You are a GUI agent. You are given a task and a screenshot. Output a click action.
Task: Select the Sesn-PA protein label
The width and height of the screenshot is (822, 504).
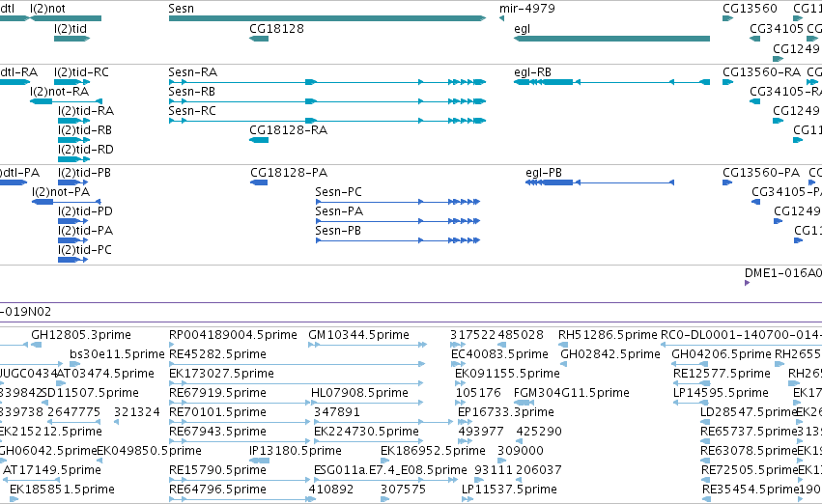coord(339,211)
